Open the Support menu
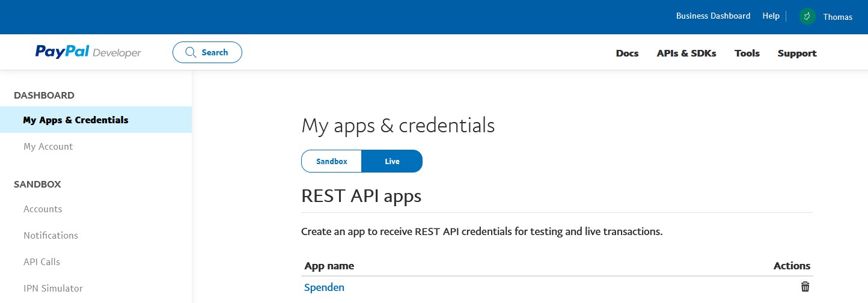Image resolution: width=868 pixels, height=303 pixels. point(797,53)
